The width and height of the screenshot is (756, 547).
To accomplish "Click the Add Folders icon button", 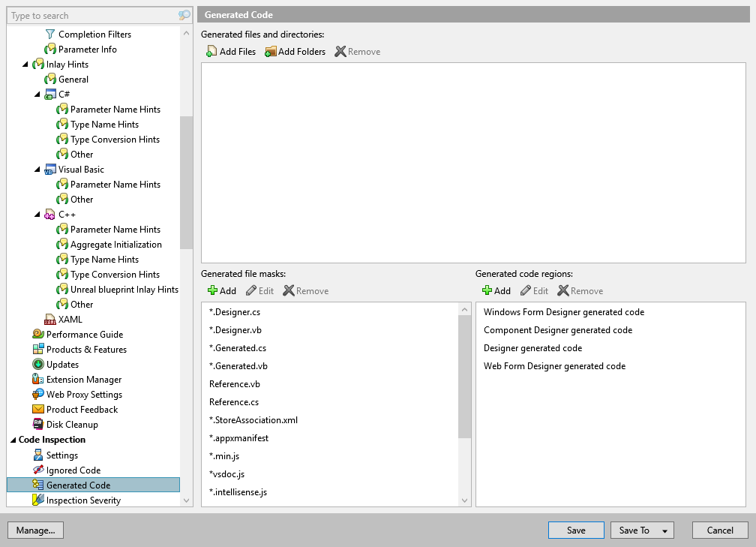I will tap(295, 52).
